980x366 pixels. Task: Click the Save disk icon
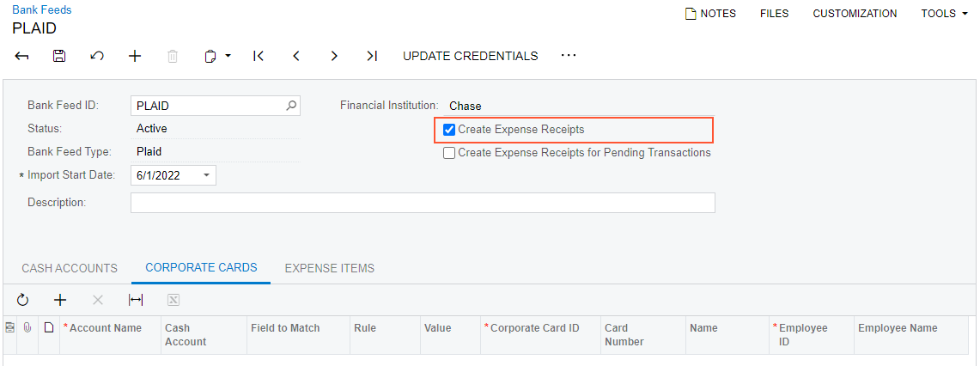coord(59,56)
